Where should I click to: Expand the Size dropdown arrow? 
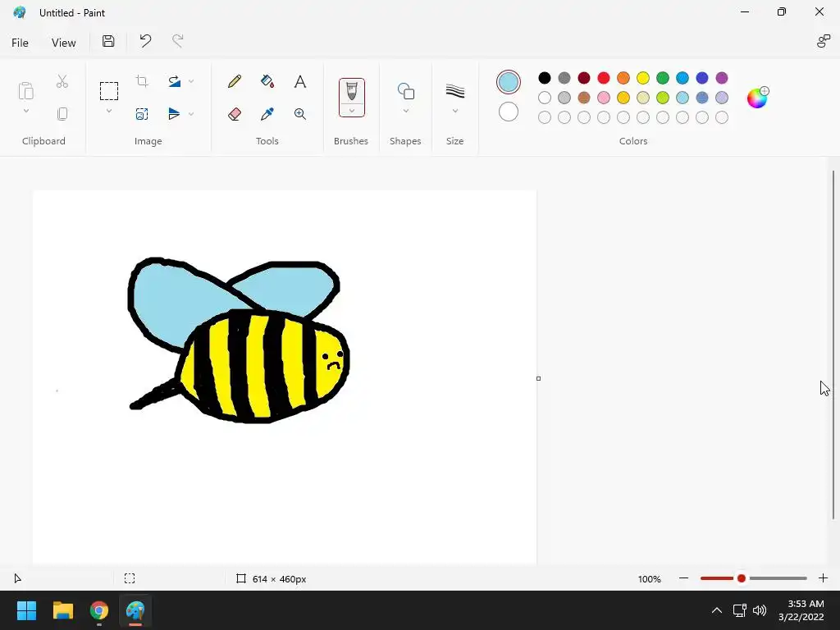(x=454, y=111)
